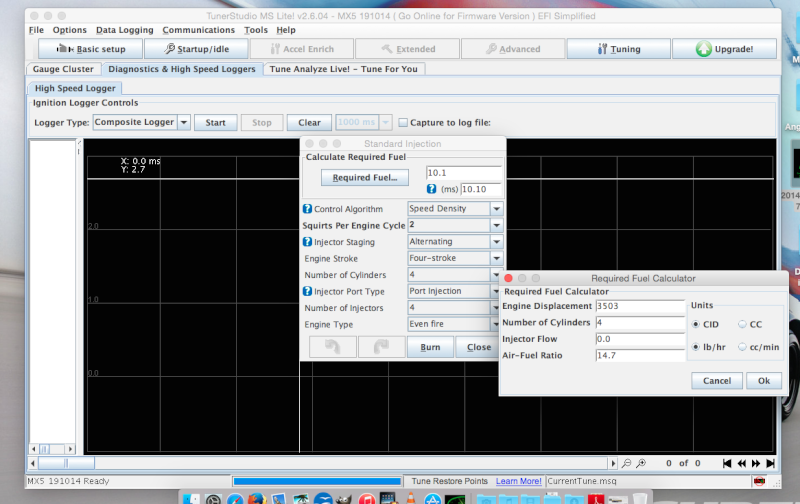Jump to the first log page
Screen dimensions: 800x504
pyautogui.click(x=727, y=463)
